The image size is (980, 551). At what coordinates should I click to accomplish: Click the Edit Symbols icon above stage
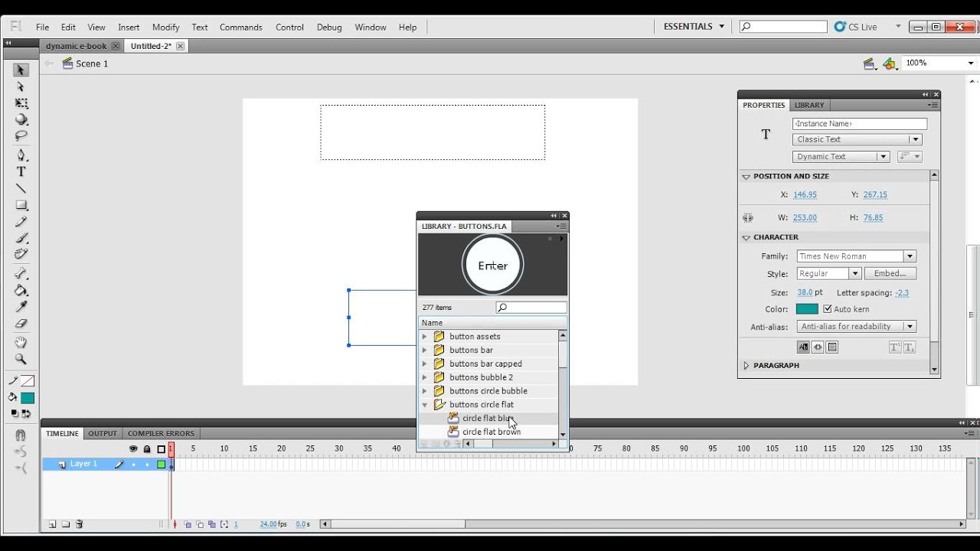pyautogui.click(x=889, y=64)
